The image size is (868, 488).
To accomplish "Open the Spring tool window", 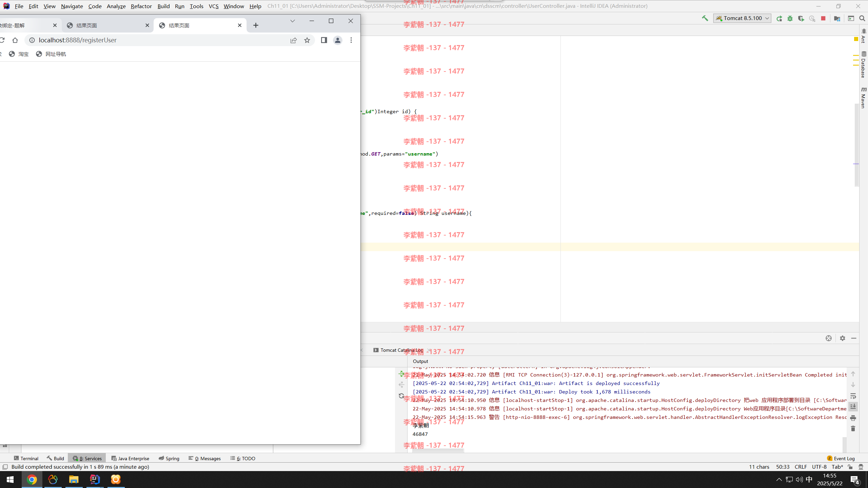I will [169, 458].
